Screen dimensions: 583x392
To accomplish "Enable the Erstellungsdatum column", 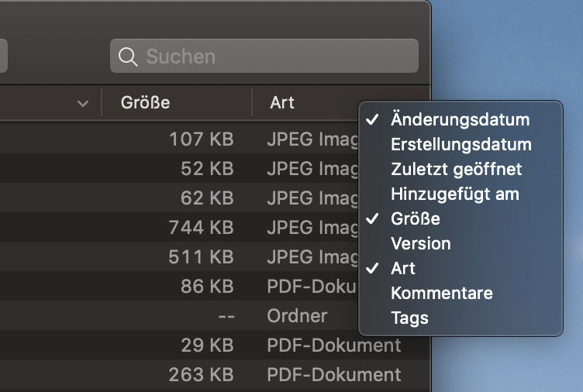I will click(461, 145).
